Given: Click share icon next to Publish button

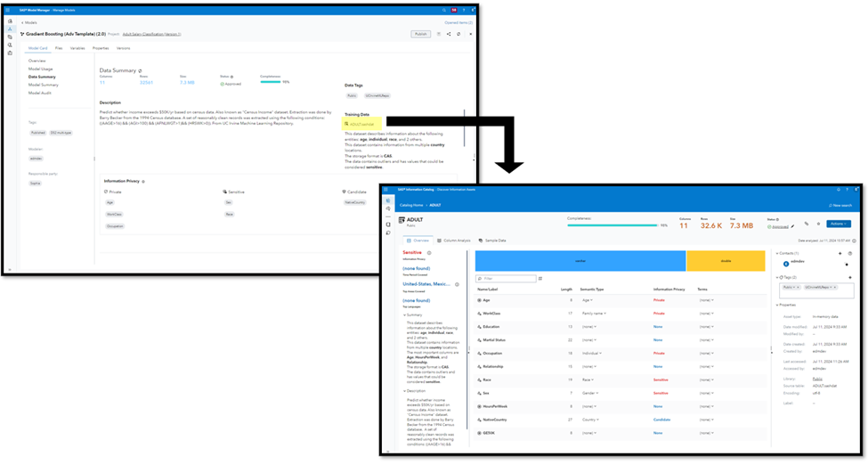Looking at the screenshot, I should (x=449, y=34).
